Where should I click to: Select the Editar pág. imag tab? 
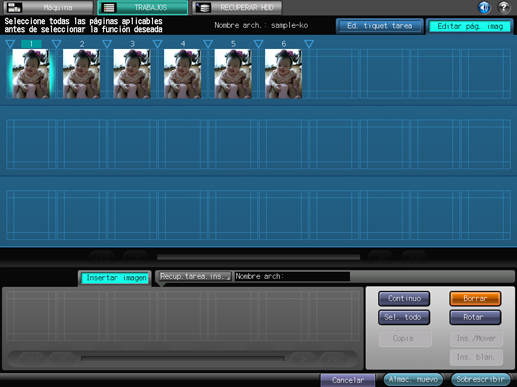tap(470, 26)
